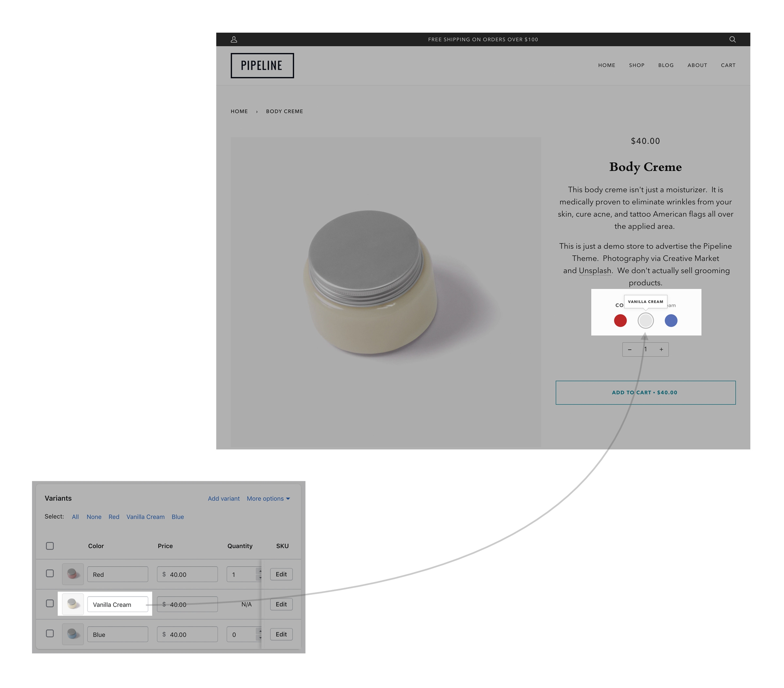Click Vanilla Cream variant thumbnail image
The height and width of the screenshot is (688, 784).
[72, 604]
